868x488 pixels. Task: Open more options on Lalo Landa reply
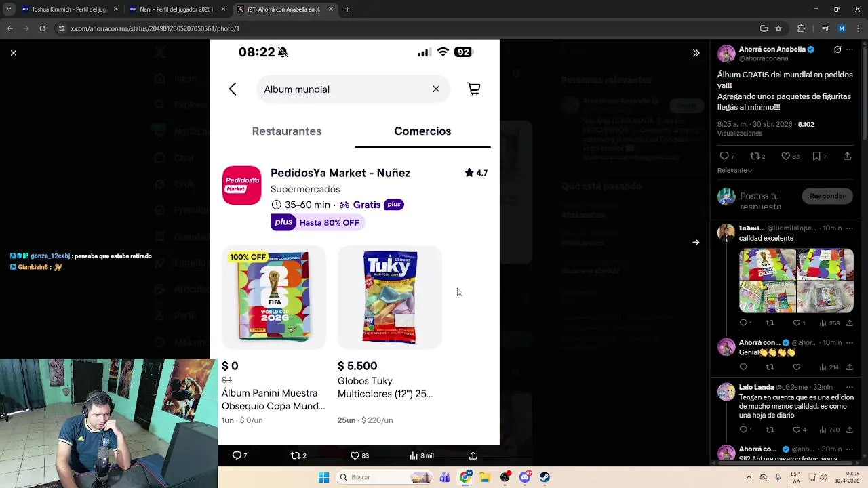pyautogui.click(x=849, y=387)
